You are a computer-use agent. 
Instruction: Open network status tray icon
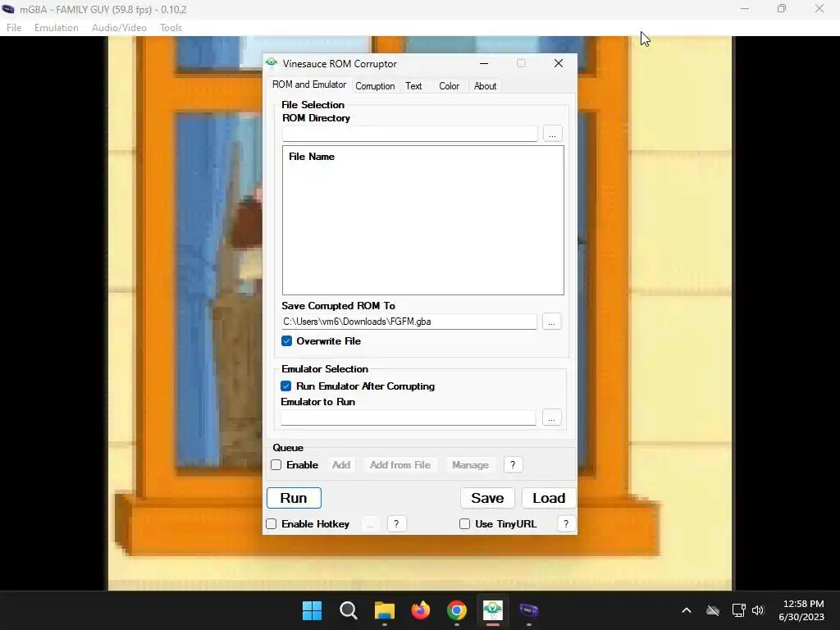[x=738, y=610]
